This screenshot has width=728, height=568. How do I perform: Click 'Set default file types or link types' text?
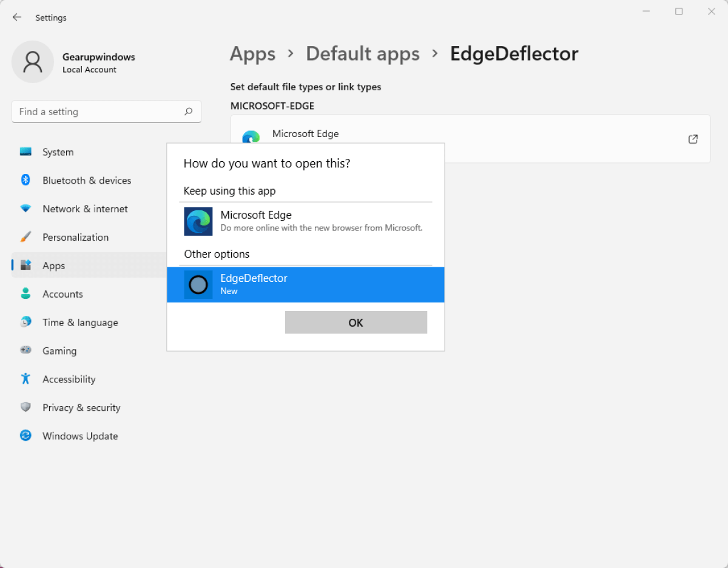(306, 87)
